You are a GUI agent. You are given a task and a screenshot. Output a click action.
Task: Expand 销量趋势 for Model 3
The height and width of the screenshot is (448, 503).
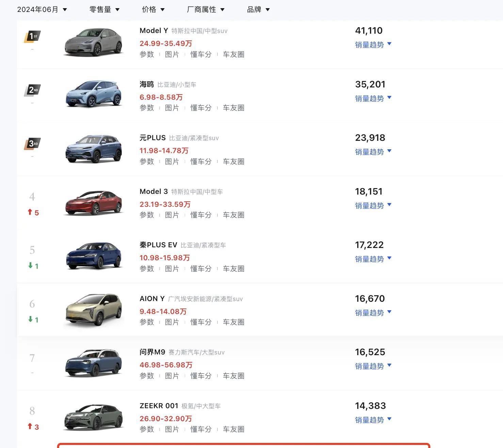click(373, 205)
